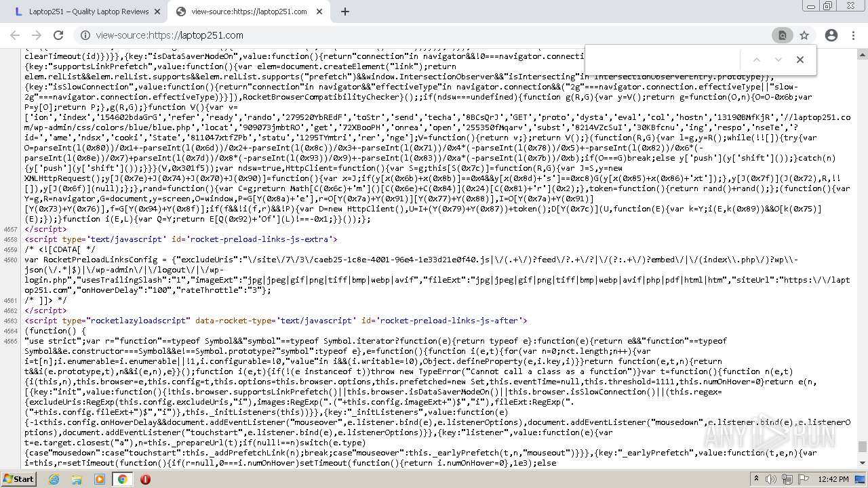The width and height of the screenshot is (868, 488).
Task: Click the find-in-page icon in address bar
Action: pyautogui.click(x=783, y=35)
